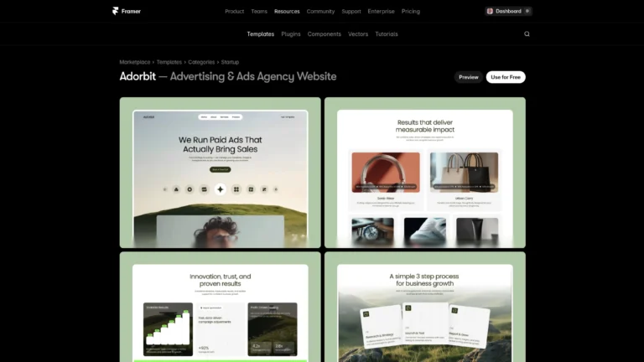Switch to the Vectors tab
The width and height of the screenshot is (644, 362).
point(358,34)
